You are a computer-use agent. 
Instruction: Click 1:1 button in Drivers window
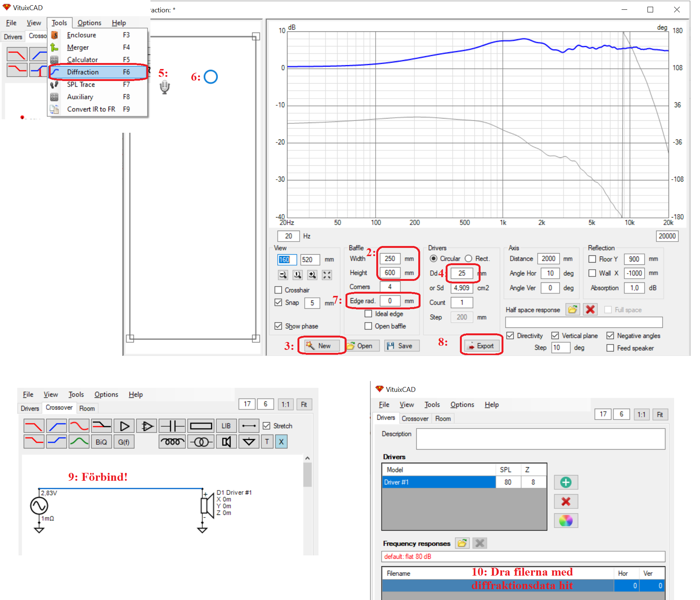pos(641,414)
